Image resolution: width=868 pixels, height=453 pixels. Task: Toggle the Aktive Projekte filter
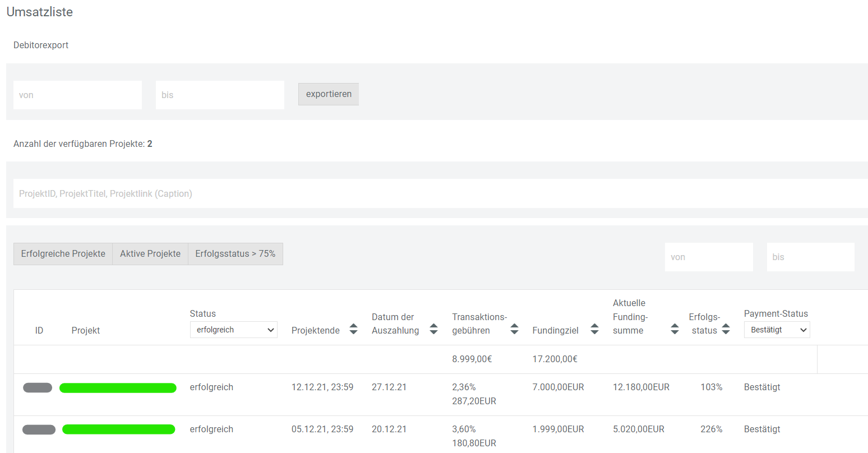(150, 254)
